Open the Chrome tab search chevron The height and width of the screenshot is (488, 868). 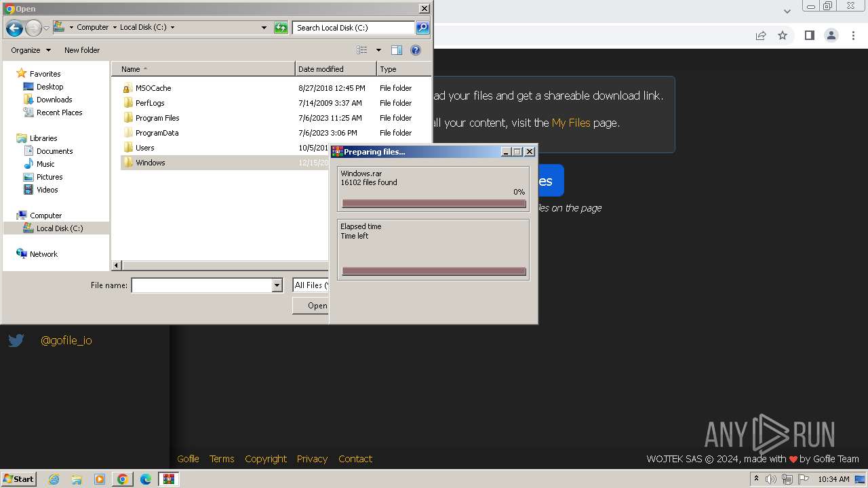[787, 11]
